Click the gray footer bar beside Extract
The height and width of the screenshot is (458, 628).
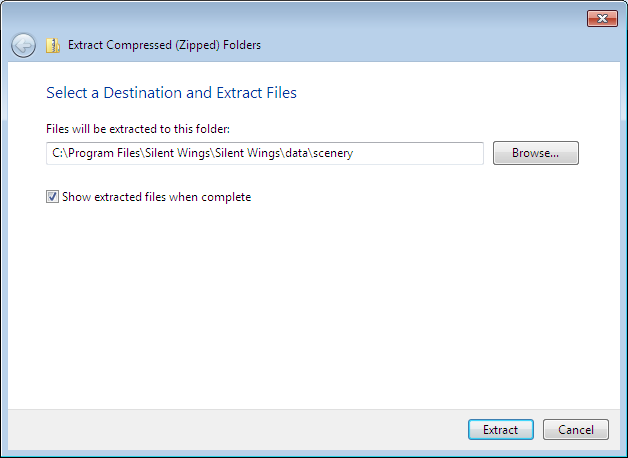(236, 430)
